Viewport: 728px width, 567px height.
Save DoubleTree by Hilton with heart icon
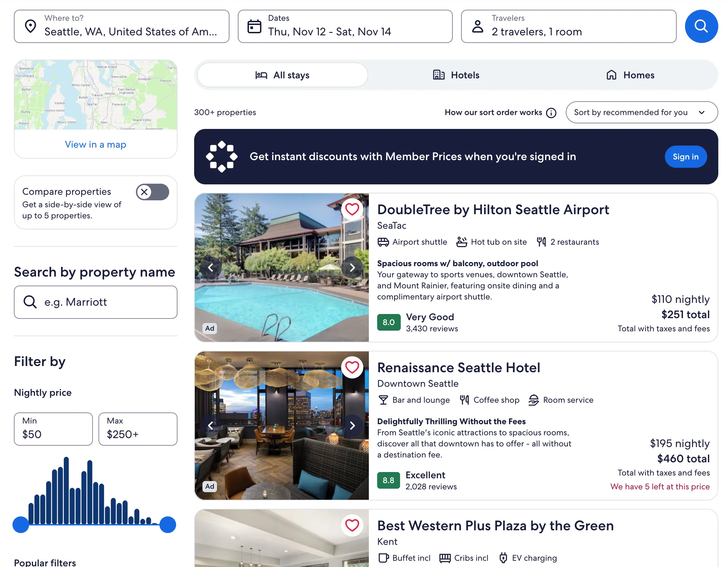pos(352,209)
